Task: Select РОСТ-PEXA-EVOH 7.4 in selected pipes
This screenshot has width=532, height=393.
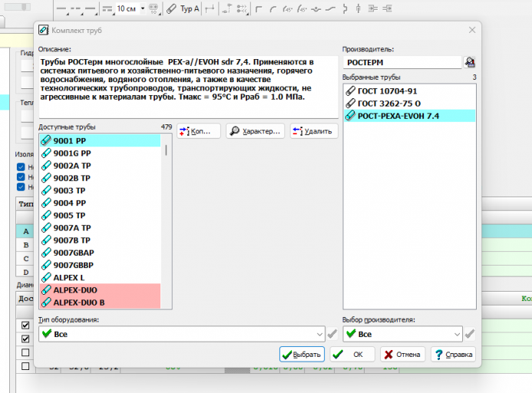Action: [x=409, y=116]
